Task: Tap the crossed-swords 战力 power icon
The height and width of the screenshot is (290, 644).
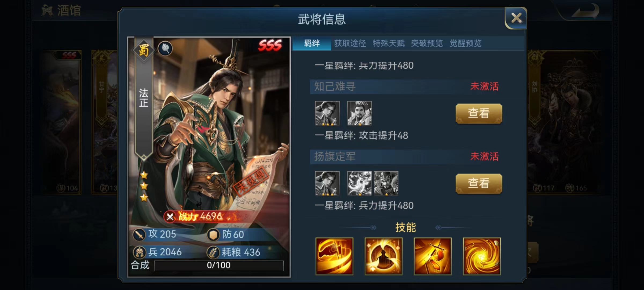Action: point(170,217)
